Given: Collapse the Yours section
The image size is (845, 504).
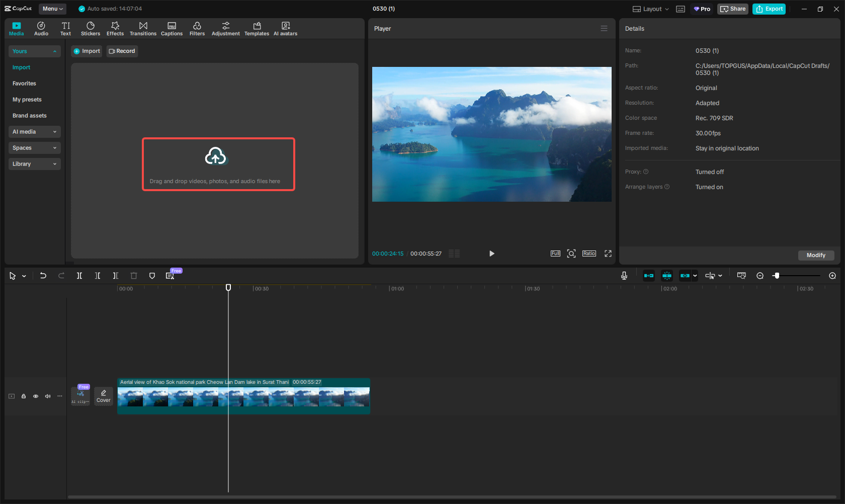Looking at the screenshot, I should tap(34, 51).
